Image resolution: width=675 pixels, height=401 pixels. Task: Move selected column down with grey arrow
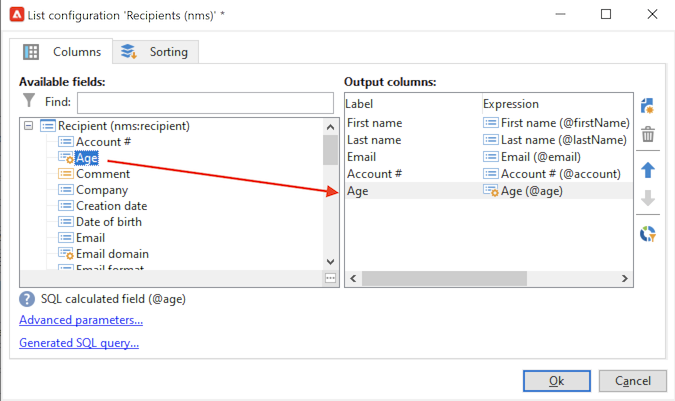click(647, 198)
